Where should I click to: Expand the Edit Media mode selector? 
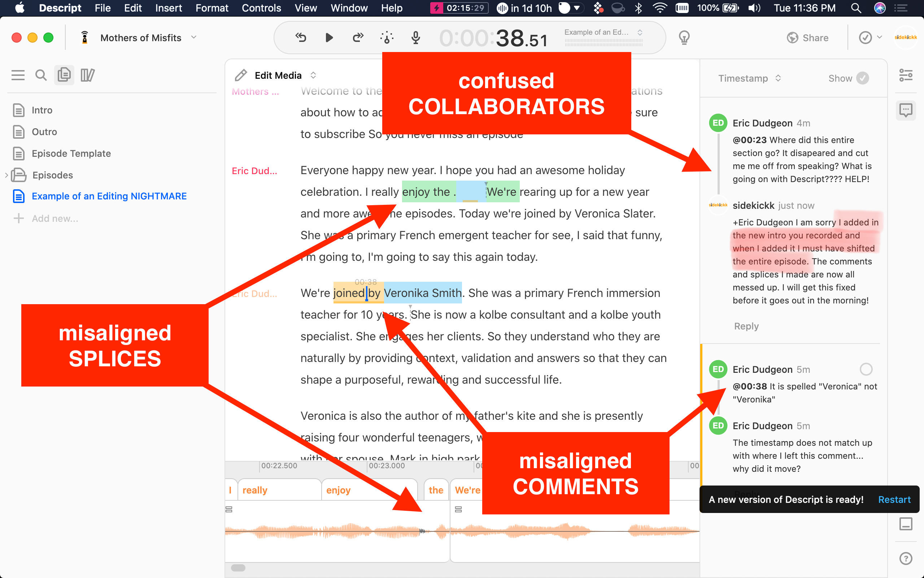(x=313, y=75)
